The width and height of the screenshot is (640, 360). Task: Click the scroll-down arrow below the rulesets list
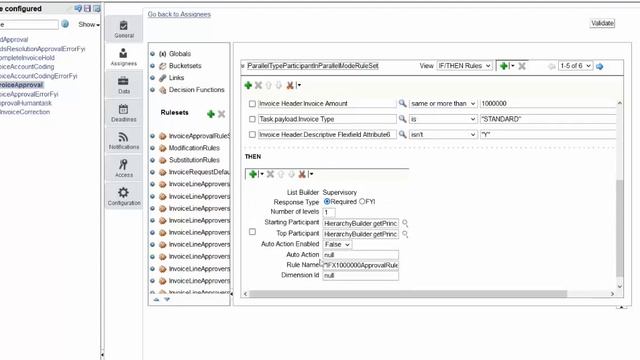(x=167, y=300)
